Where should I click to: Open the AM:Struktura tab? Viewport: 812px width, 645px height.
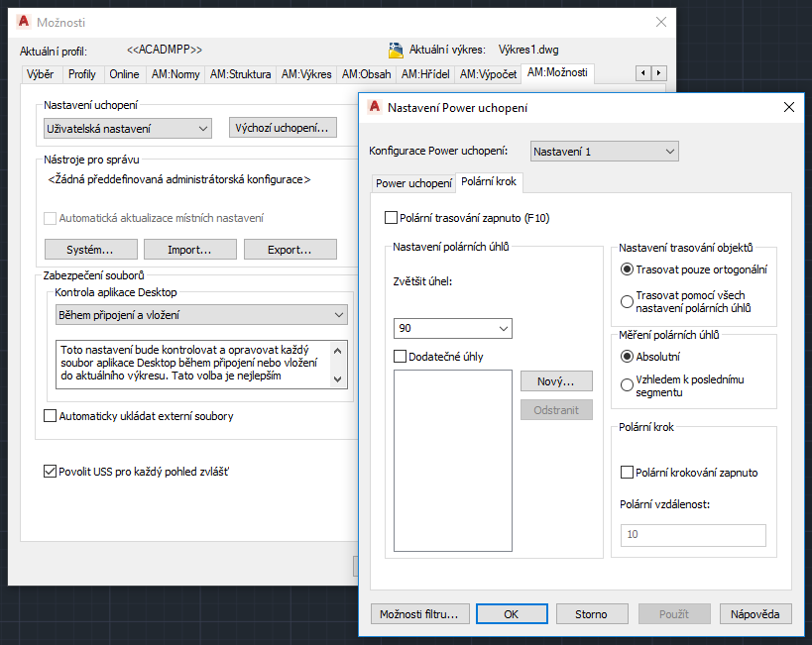tap(239, 74)
